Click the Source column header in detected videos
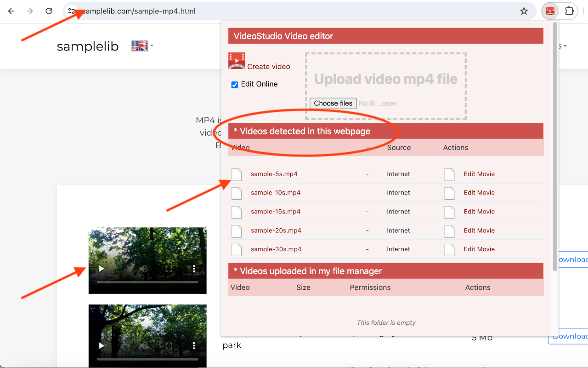Image resolution: width=588 pixels, height=368 pixels. 399,148
